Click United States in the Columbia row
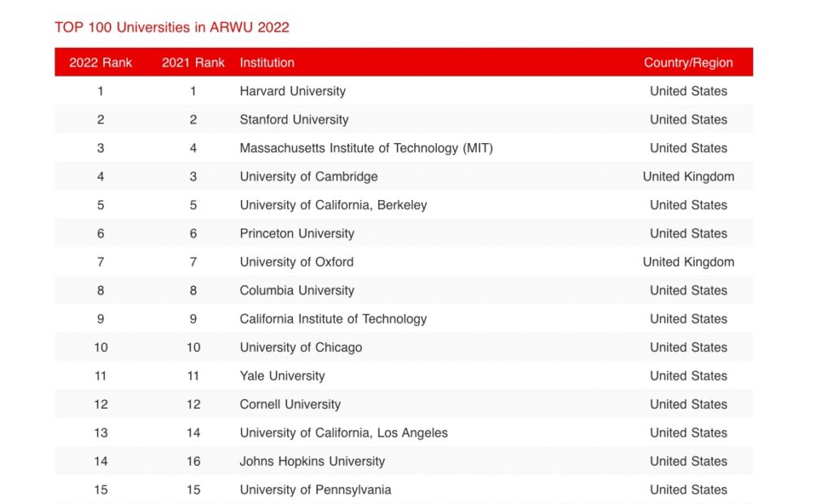This screenshot has width=833, height=504. pos(688,290)
